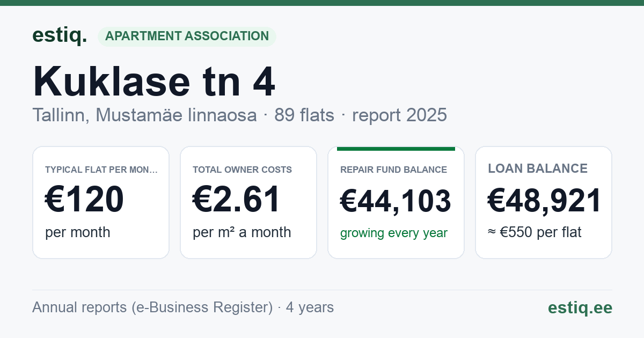Click the Tallinn, Mustamäe linnaosa subtitle

(144, 115)
